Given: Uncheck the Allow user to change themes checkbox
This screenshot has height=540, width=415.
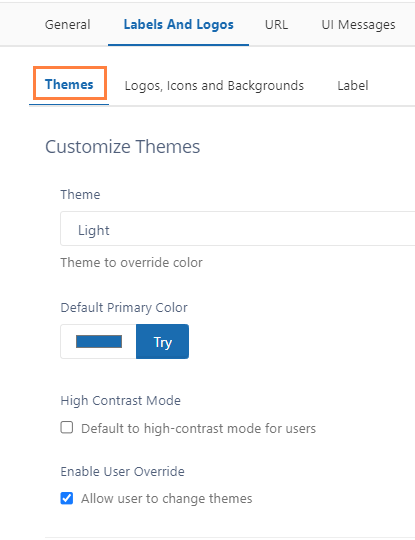Looking at the screenshot, I should pyautogui.click(x=67, y=498).
